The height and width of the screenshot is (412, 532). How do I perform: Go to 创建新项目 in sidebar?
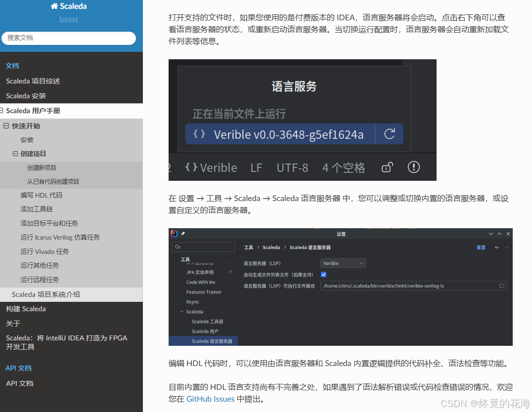point(42,168)
